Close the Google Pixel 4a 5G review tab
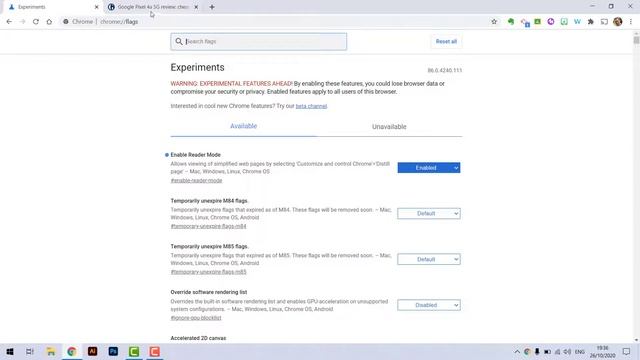Screen dimensions: 640x360 196,7
